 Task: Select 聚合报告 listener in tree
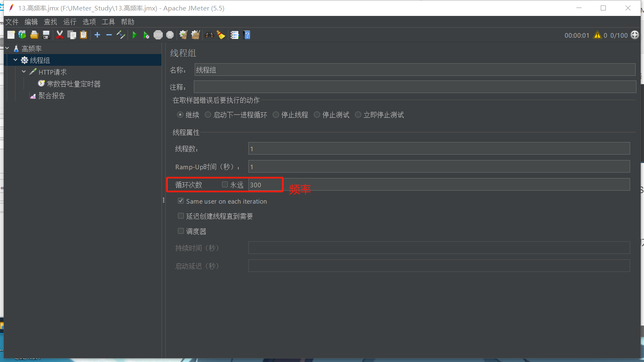click(x=52, y=96)
